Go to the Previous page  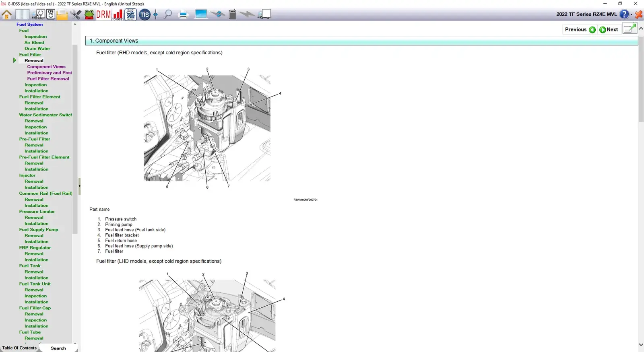click(x=580, y=29)
